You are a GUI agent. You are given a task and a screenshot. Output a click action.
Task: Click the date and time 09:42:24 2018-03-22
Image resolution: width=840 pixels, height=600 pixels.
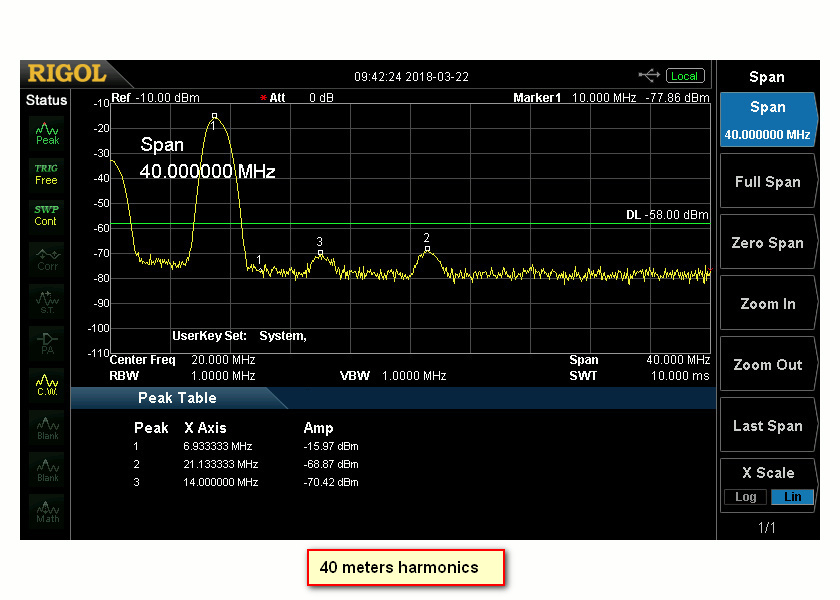point(411,77)
